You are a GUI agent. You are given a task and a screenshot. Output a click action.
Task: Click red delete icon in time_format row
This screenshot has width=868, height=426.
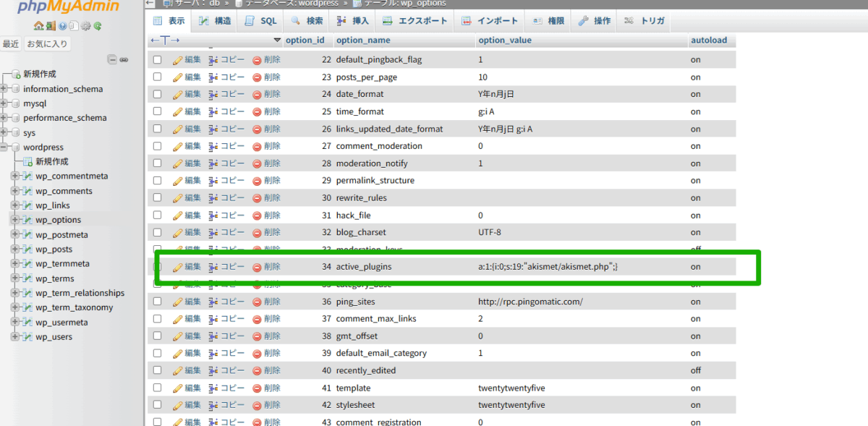pos(257,111)
